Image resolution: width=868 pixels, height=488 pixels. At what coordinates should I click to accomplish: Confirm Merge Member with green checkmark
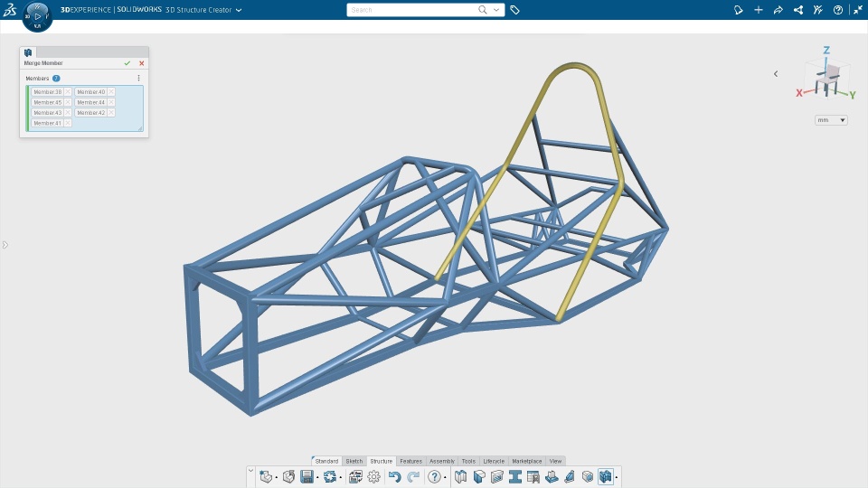[127, 63]
